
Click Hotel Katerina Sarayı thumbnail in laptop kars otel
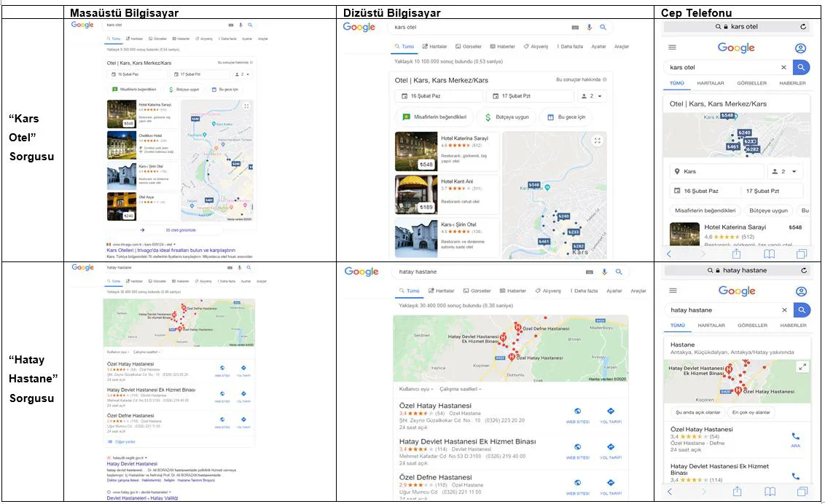(x=416, y=151)
